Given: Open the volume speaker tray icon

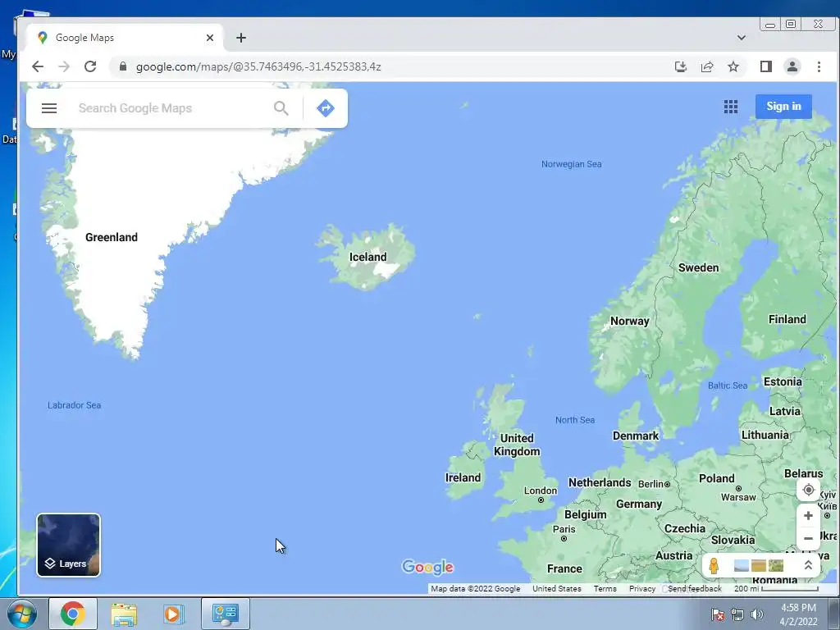Looking at the screenshot, I should tap(756, 614).
